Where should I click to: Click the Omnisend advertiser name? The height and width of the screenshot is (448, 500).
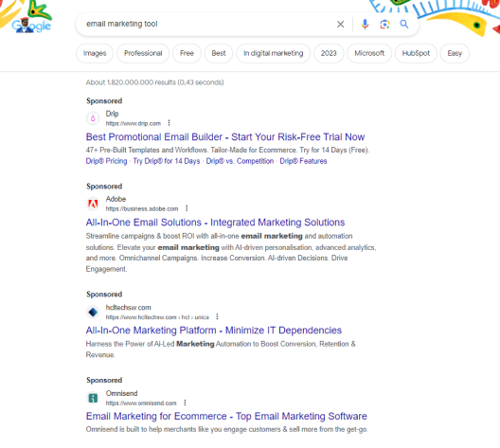(x=121, y=393)
